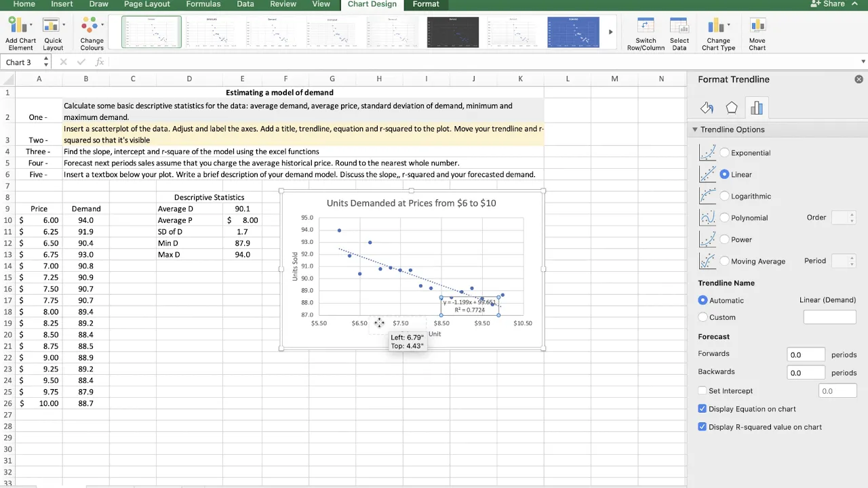Open the Page Layout ribbon tab
Viewport: 868px width, 488px height.
tap(147, 4)
